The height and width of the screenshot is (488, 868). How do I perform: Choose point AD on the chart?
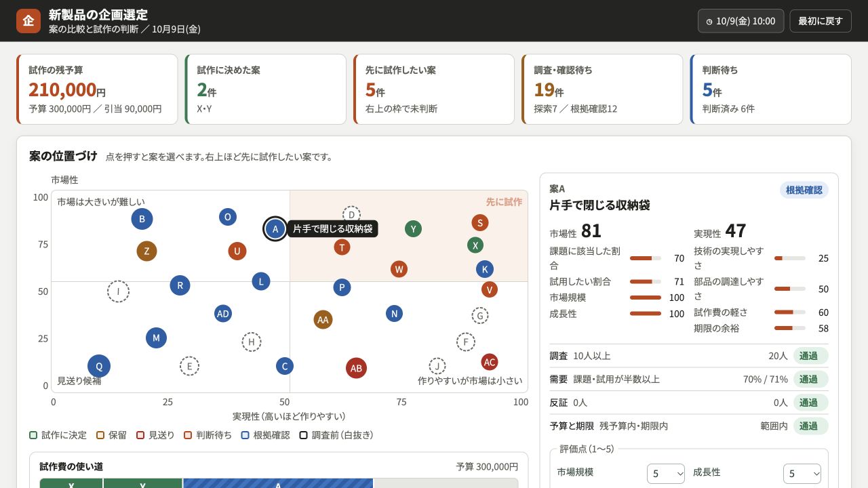pos(223,314)
